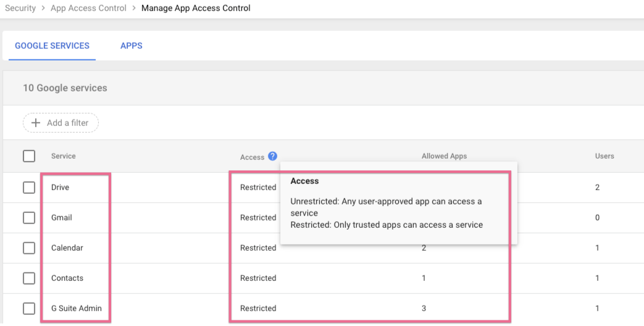This screenshot has width=644, height=326.
Task: Open the G Suite Admin service
Action: (x=76, y=308)
